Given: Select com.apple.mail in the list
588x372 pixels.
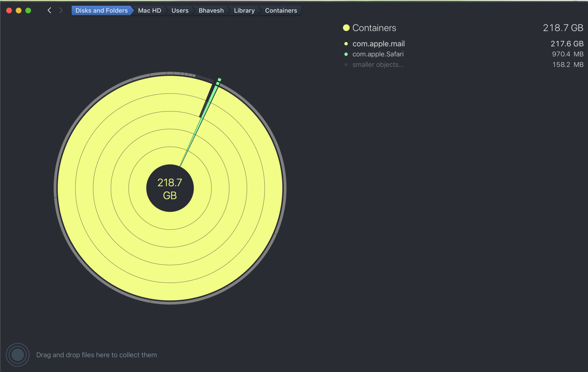Looking at the screenshot, I should [378, 44].
